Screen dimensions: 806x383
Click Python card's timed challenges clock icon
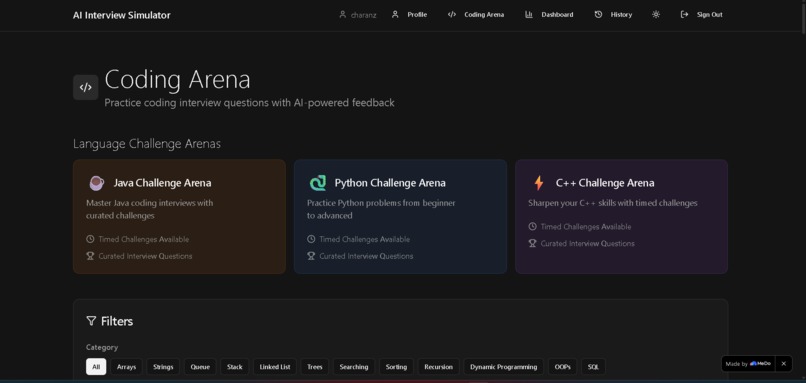click(x=311, y=239)
